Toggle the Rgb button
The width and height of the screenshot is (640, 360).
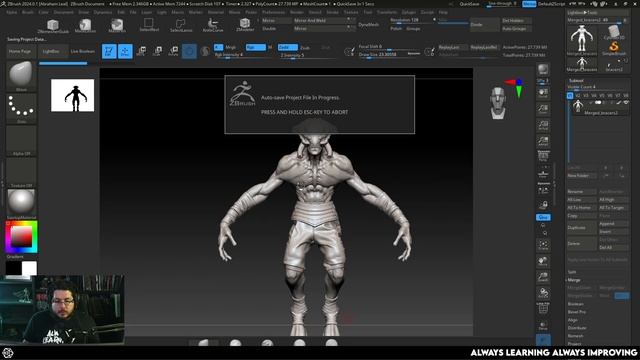point(256,47)
